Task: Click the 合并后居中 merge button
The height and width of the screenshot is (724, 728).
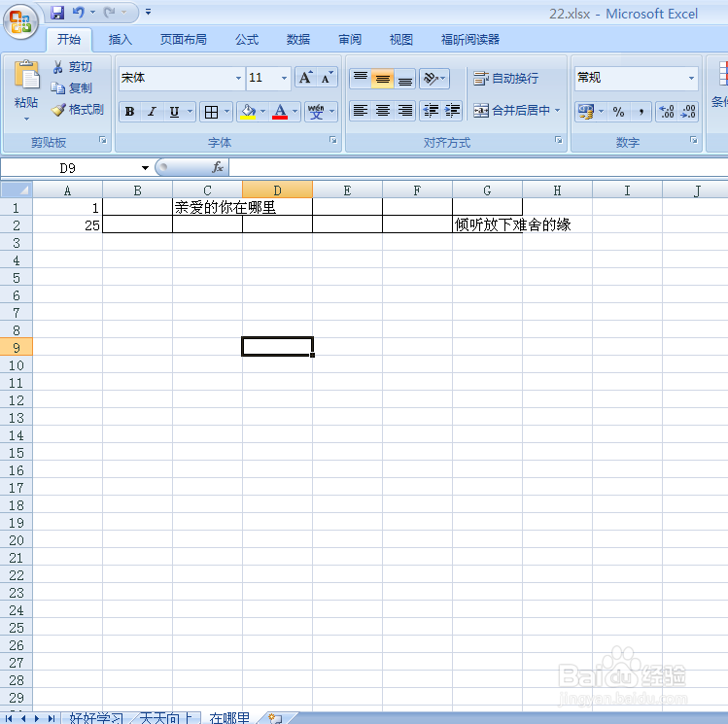Action: click(x=510, y=111)
